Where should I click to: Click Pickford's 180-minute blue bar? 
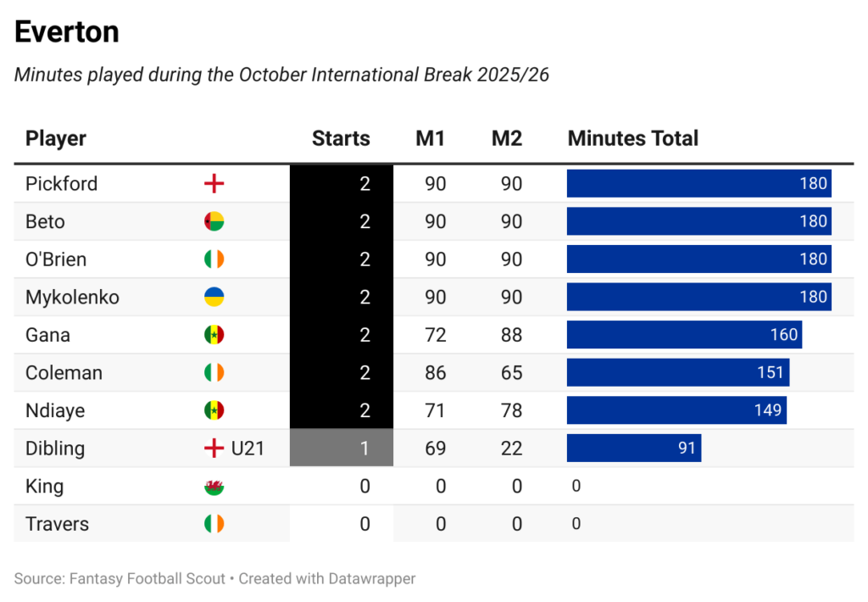[x=698, y=184]
